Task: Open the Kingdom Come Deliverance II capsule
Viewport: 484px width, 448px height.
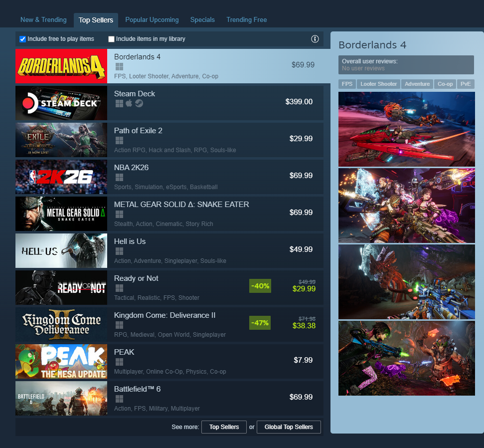Action: [61, 324]
